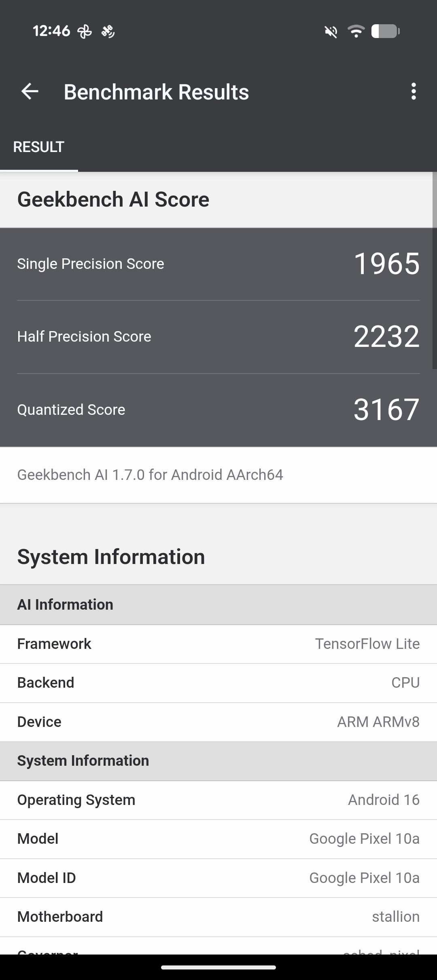This screenshot has width=437, height=980.
Task: Tap the 12:46 clock
Action: pyautogui.click(x=51, y=31)
